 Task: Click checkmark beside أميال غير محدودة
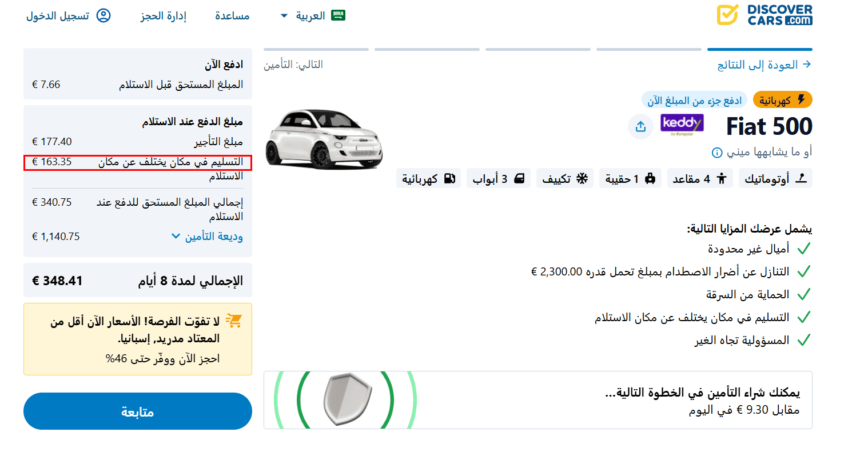[804, 249]
